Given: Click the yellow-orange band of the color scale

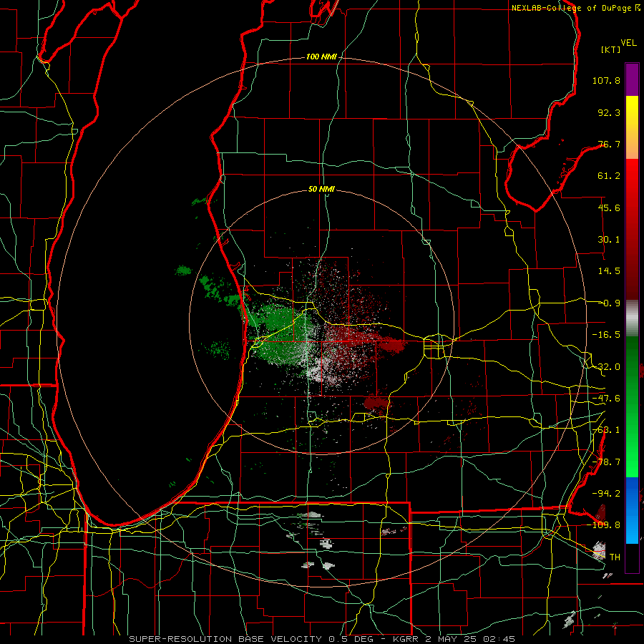Looking at the screenshot, I should [x=632, y=127].
